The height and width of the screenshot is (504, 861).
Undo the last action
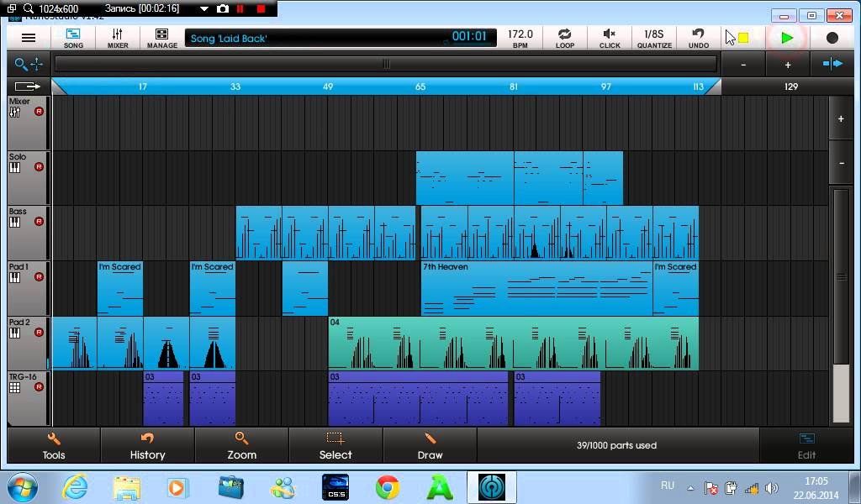698,38
